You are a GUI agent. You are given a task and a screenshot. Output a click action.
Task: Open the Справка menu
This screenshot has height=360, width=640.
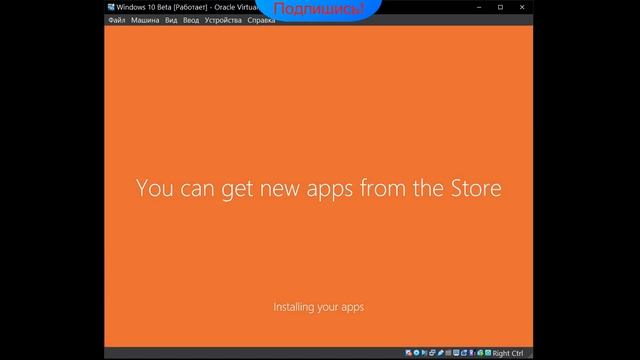261,20
